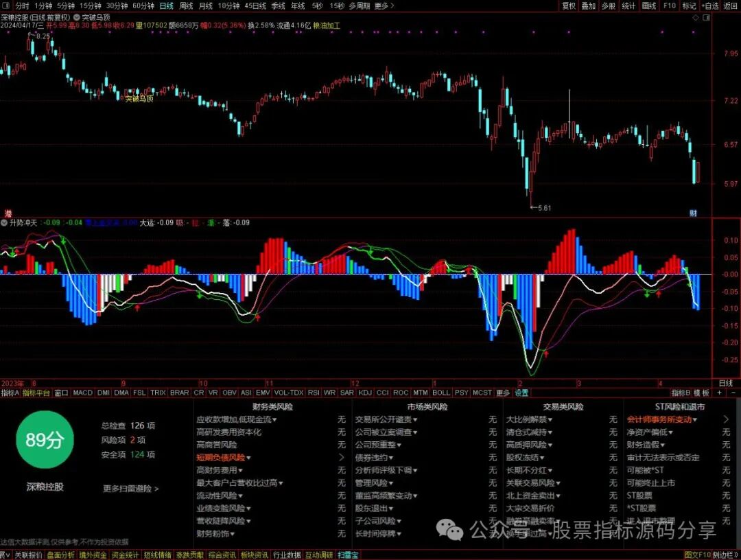Open the 盘面分析 bottom tab
The width and height of the screenshot is (741, 560).
(60, 555)
